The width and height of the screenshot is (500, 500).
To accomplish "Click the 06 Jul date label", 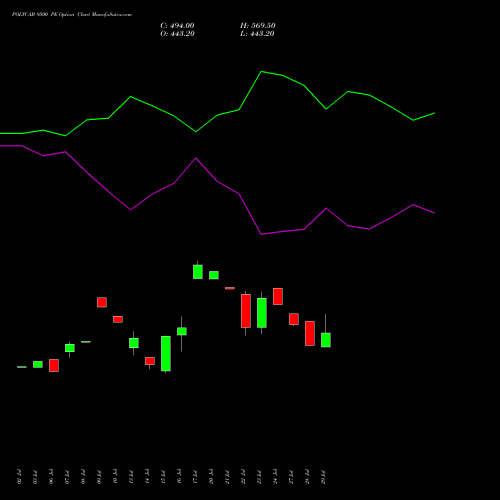I will point(51,477).
